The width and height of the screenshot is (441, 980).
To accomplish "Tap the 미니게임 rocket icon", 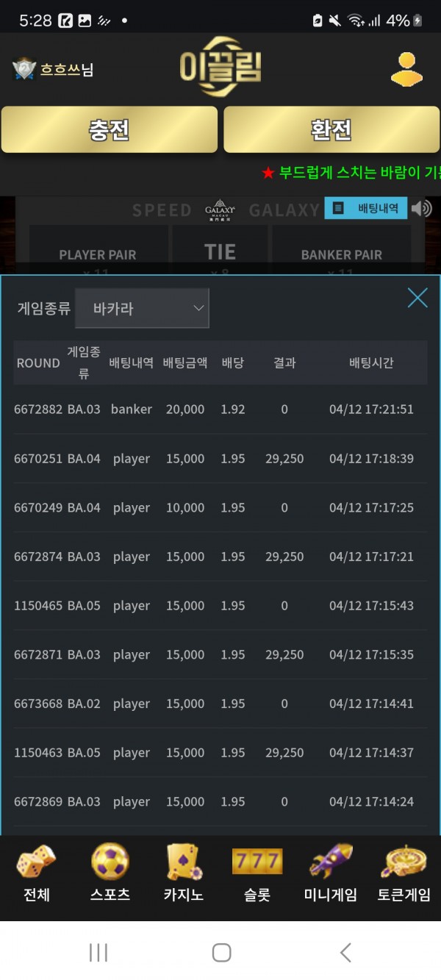I will click(x=330, y=873).
